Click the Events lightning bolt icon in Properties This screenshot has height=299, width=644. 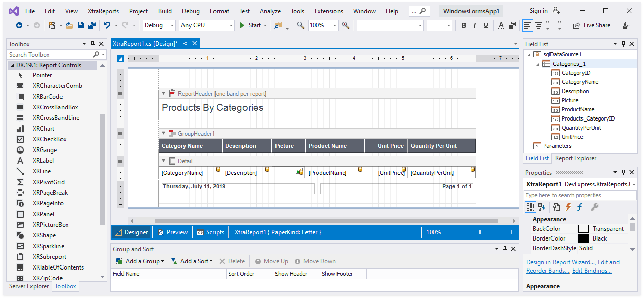point(568,207)
